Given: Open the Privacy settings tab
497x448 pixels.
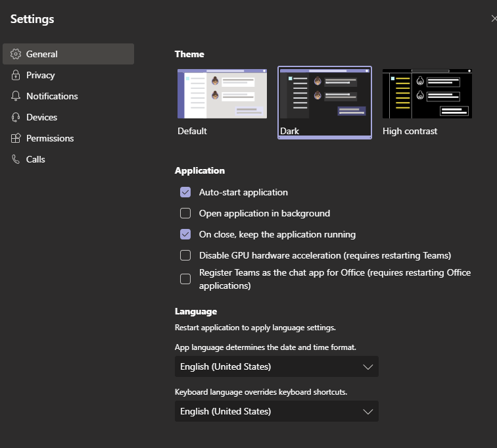Looking at the screenshot, I should pos(41,75).
